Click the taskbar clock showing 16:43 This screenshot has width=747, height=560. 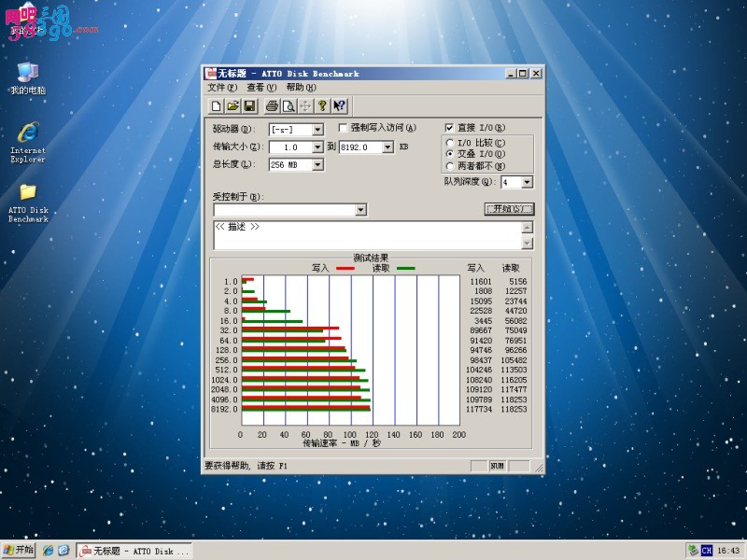[728, 551]
